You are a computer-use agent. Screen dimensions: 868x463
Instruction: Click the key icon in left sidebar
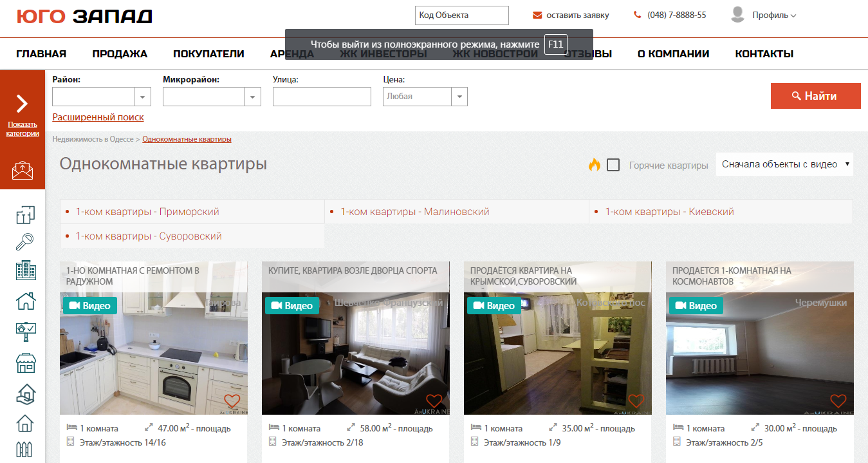[25, 242]
